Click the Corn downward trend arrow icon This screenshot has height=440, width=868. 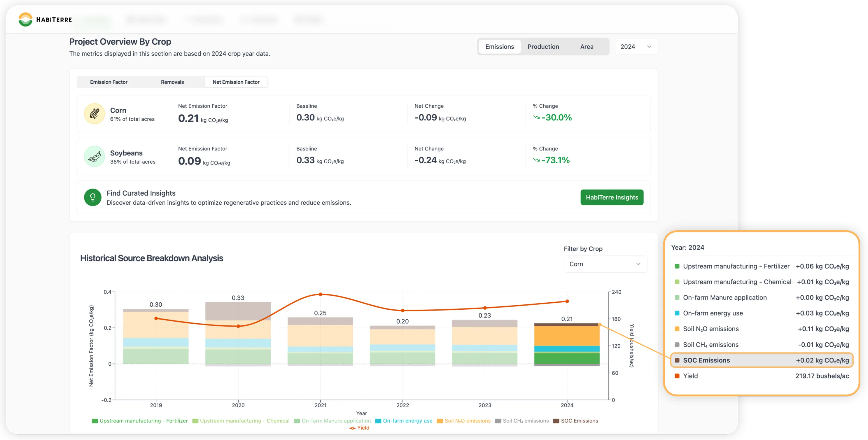pos(536,117)
